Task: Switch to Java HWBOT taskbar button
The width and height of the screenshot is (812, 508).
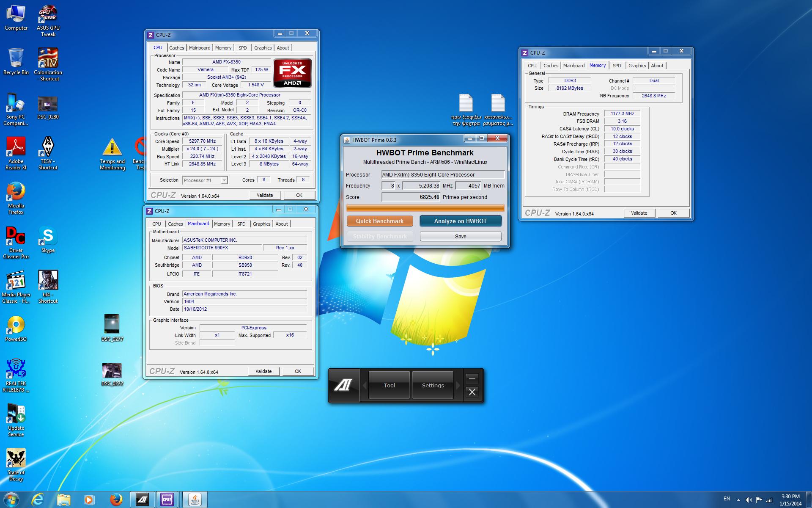Action: (195, 500)
